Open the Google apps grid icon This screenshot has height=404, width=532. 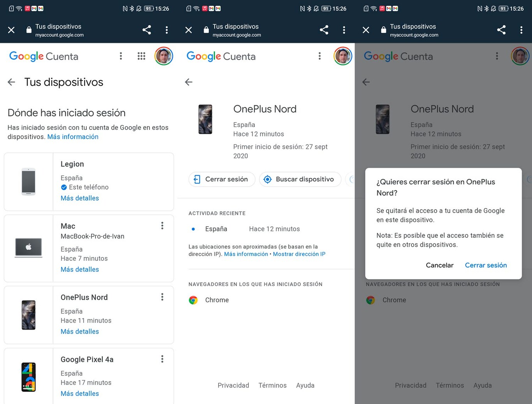(x=141, y=56)
